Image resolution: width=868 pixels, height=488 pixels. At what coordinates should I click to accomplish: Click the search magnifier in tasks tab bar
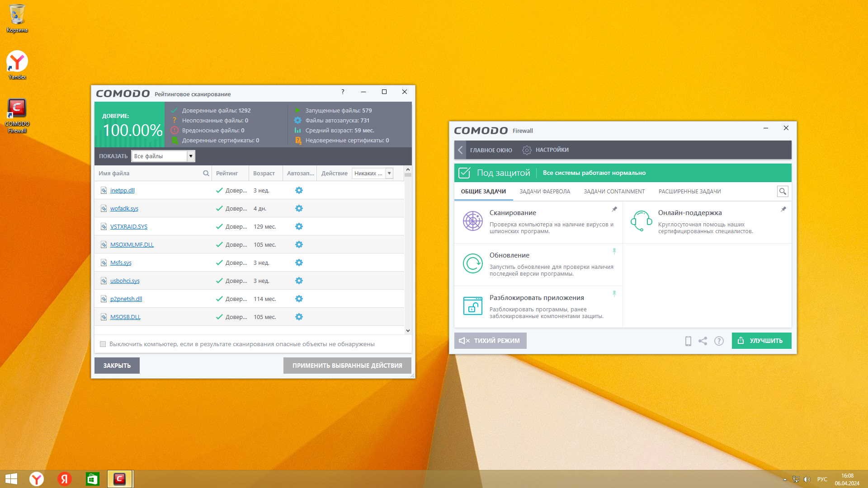pos(782,192)
